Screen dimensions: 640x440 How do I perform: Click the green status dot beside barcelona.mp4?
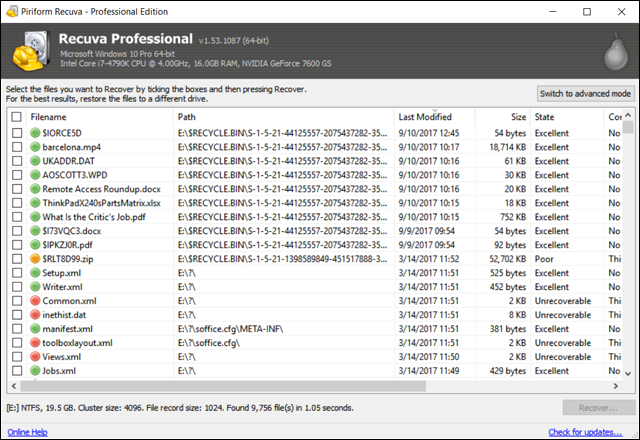coord(35,147)
